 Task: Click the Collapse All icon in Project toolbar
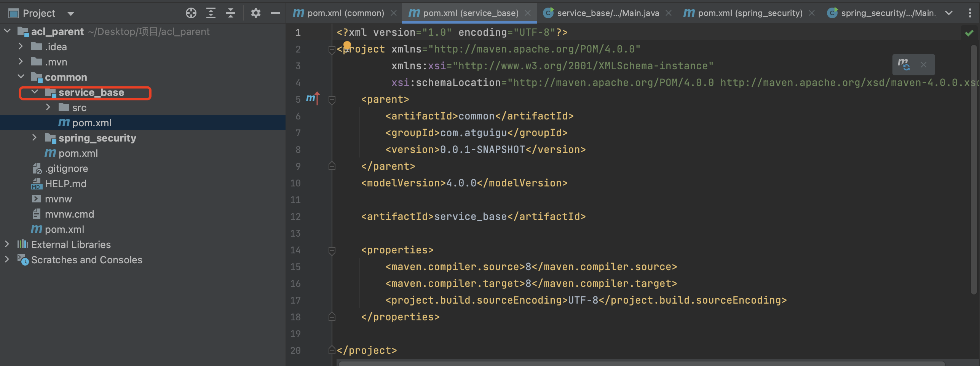(x=230, y=13)
